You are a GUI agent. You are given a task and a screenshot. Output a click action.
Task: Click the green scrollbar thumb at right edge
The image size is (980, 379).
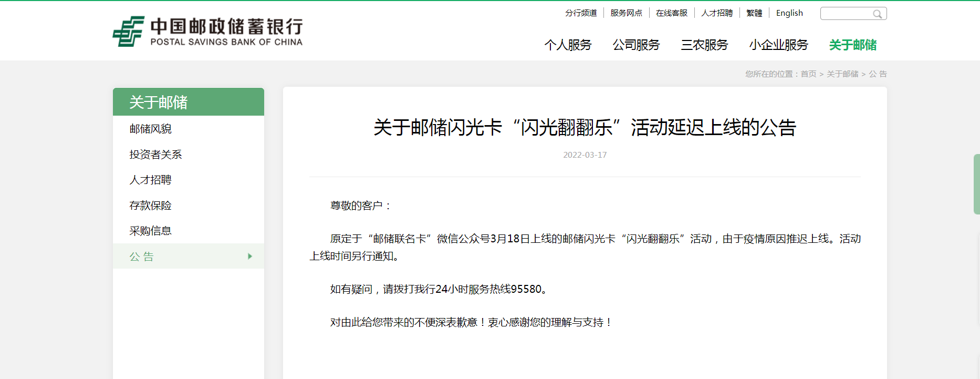(x=976, y=184)
